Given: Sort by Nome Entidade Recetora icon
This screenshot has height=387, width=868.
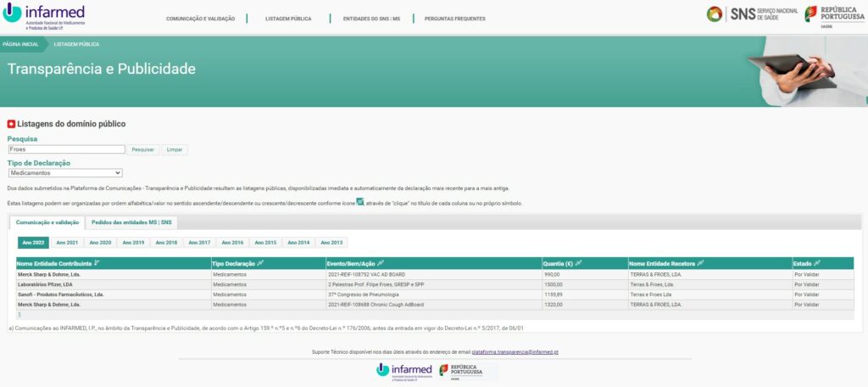Looking at the screenshot, I should pyautogui.click(x=701, y=263).
